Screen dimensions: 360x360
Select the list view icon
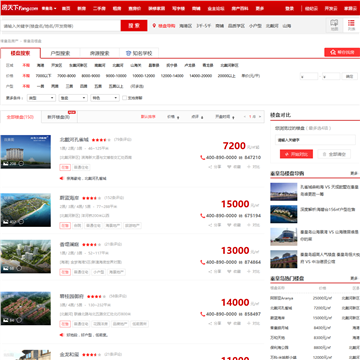coord(351,25)
